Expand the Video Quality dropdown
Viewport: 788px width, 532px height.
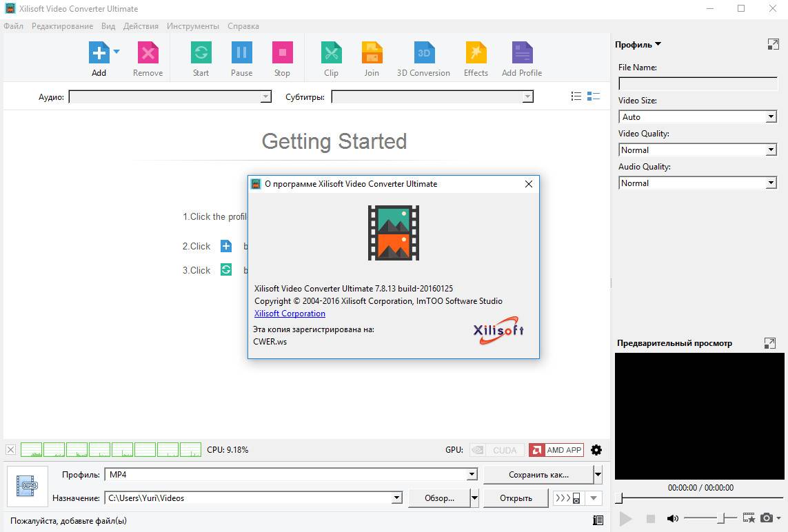coord(771,150)
